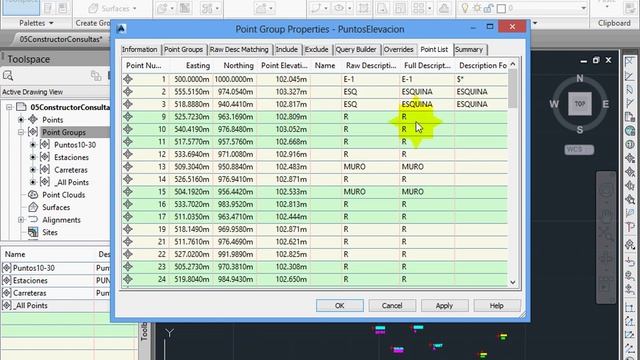
Task: Collapse the 05ConstructorConsultas drawing node
Action: click(x=9, y=107)
